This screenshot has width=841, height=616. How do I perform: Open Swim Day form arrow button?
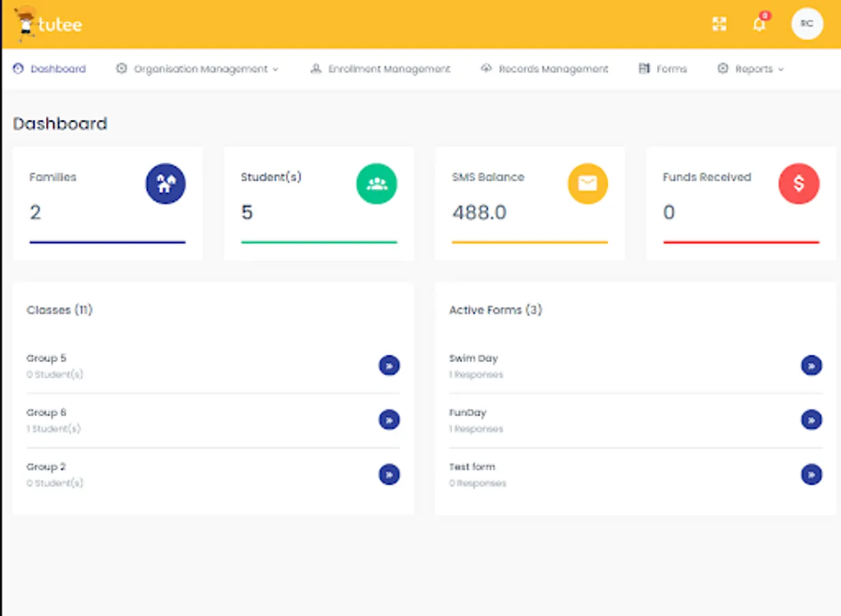pyautogui.click(x=812, y=365)
